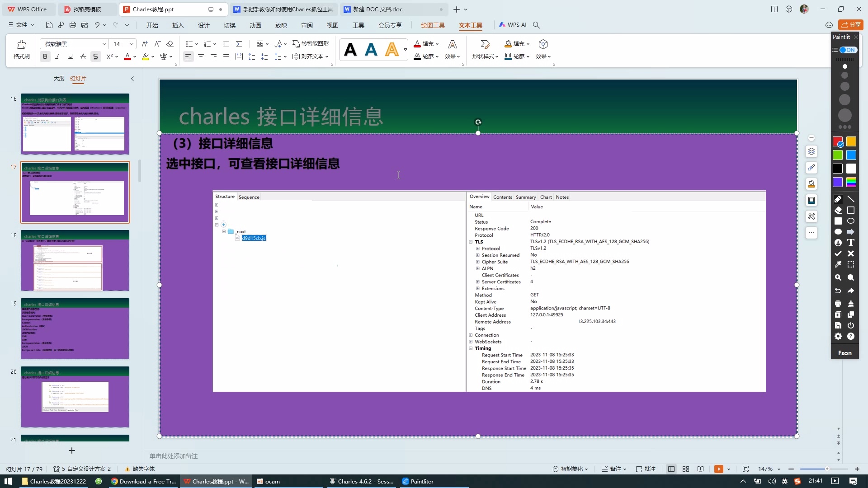Click the 分享 share button
Screen dimensions: 868x488
850,25
